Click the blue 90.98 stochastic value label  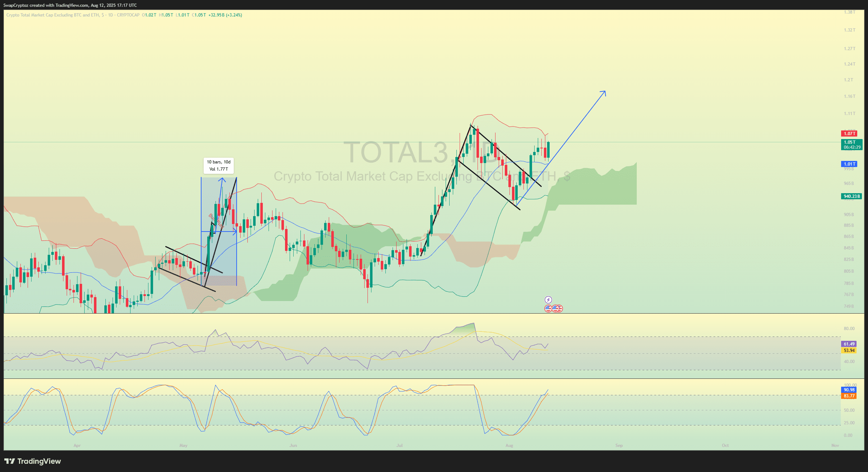tap(849, 390)
